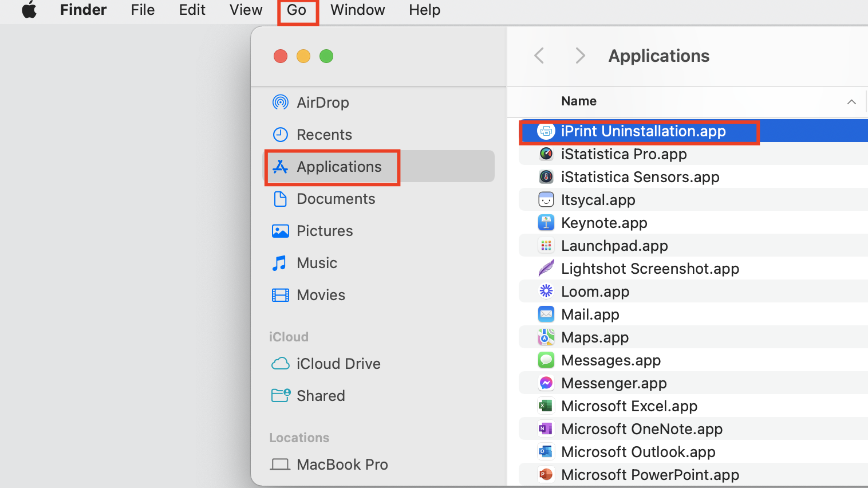Toggle sort order chevron in Name column
This screenshot has width=868, height=488.
(851, 102)
